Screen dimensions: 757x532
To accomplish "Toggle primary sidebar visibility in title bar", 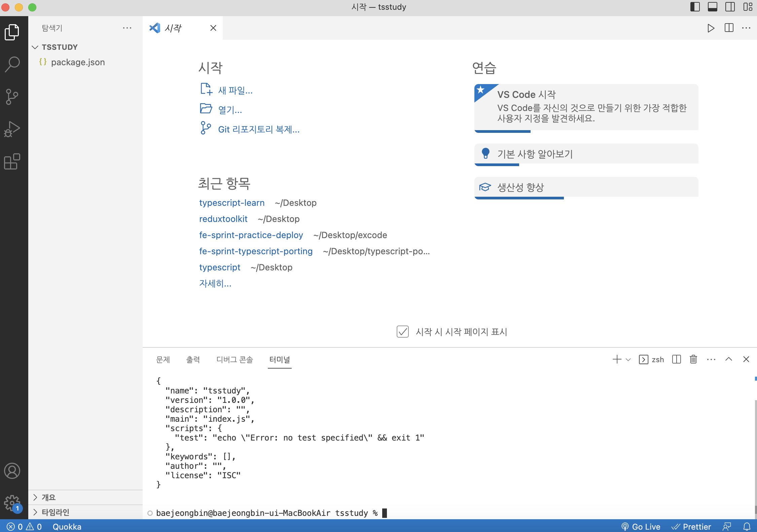I will [x=695, y=7].
